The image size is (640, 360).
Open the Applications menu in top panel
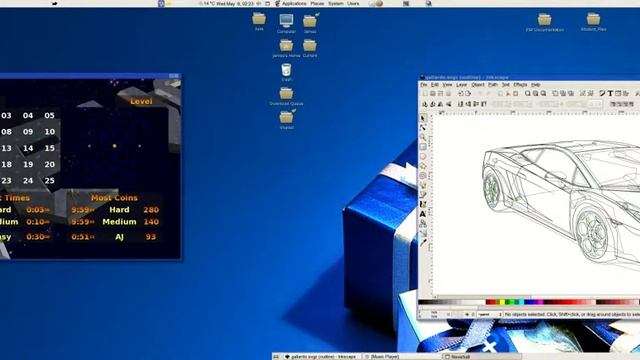294,3
